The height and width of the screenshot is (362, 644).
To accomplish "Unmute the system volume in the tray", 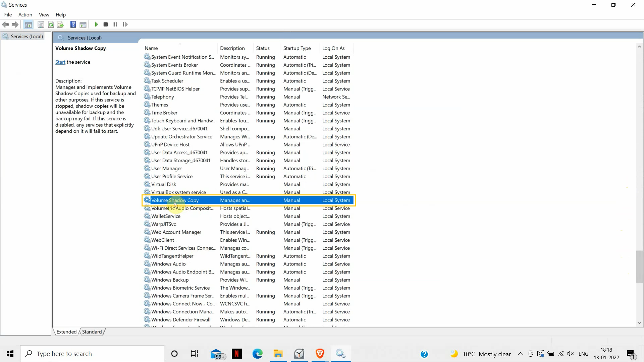I will pos(571,354).
